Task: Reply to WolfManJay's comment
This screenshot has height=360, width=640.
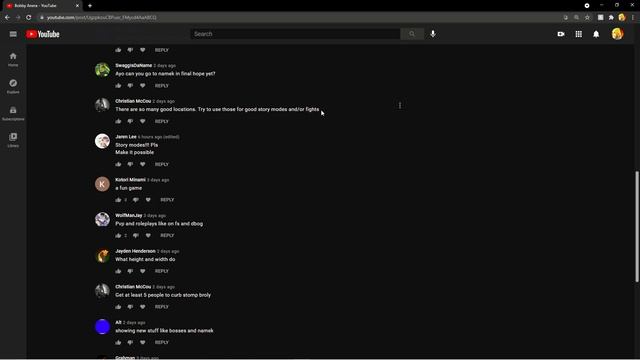Action: point(167,236)
